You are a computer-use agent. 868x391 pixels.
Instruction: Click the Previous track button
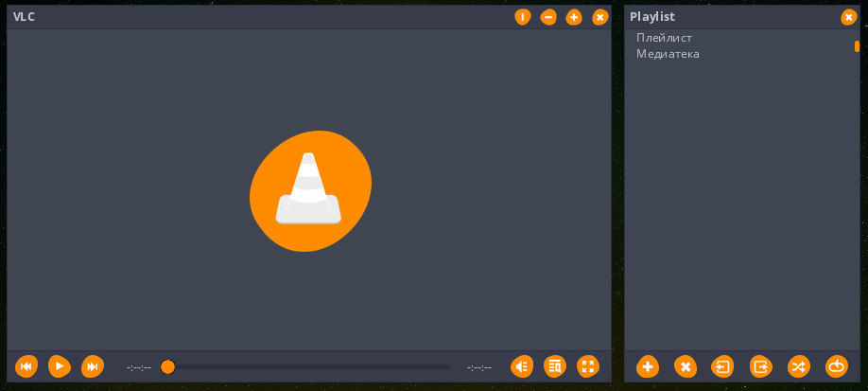coord(26,366)
